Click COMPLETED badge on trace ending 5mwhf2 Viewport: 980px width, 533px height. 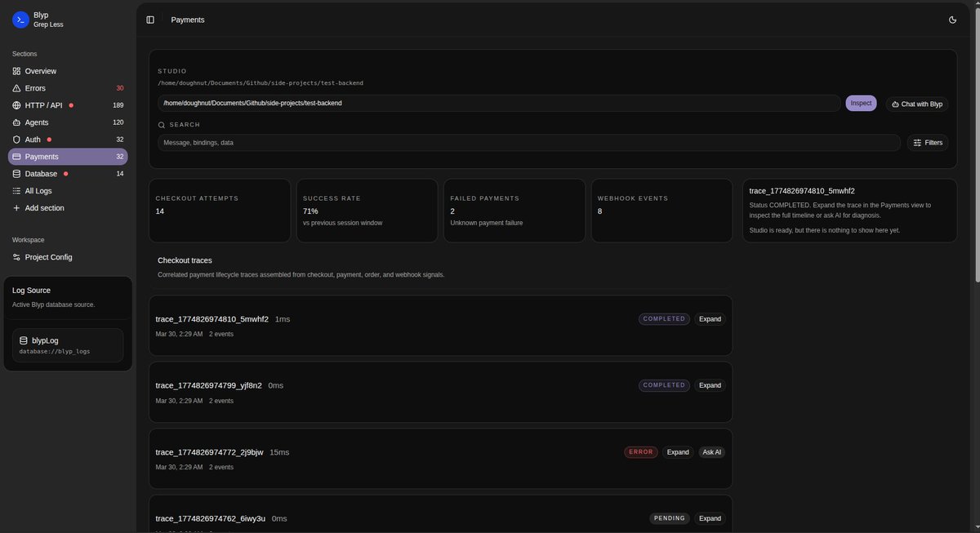665,319
